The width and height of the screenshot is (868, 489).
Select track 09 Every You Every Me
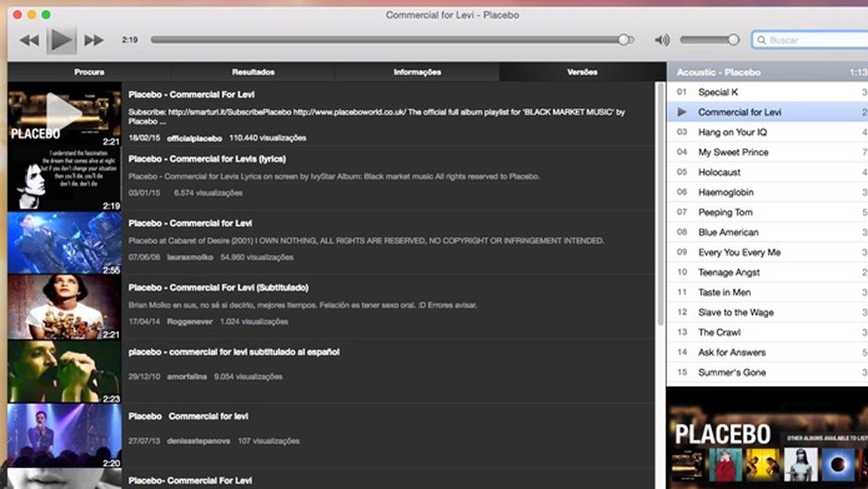767,252
